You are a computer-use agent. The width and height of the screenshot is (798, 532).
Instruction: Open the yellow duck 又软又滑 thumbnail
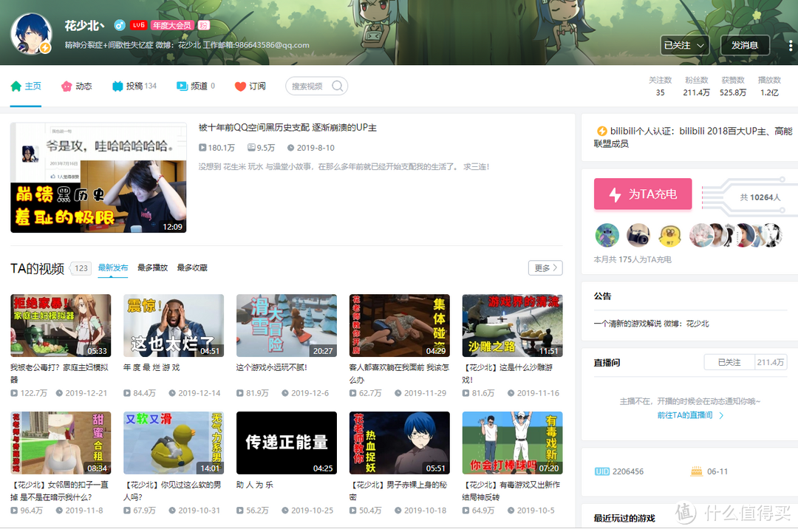point(174,443)
